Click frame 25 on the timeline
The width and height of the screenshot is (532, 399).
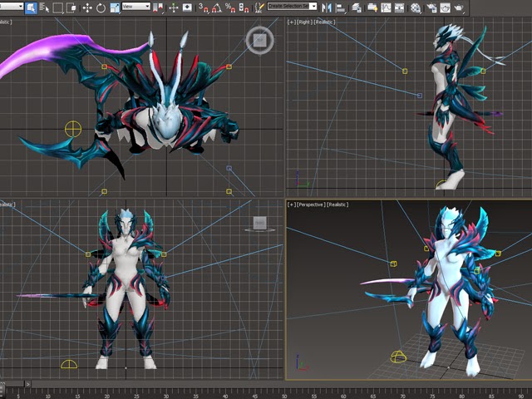[136, 396]
